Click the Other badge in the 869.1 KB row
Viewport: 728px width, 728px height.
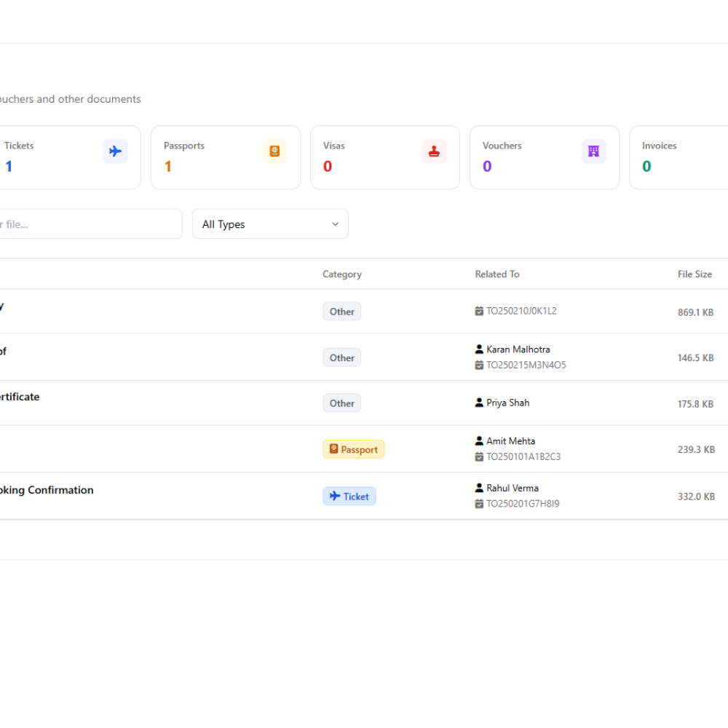(x=341, y=312)
